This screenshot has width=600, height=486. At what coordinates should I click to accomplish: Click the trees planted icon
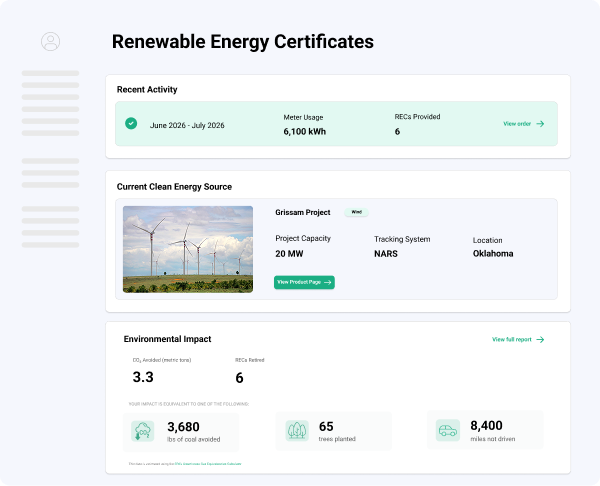297,431
